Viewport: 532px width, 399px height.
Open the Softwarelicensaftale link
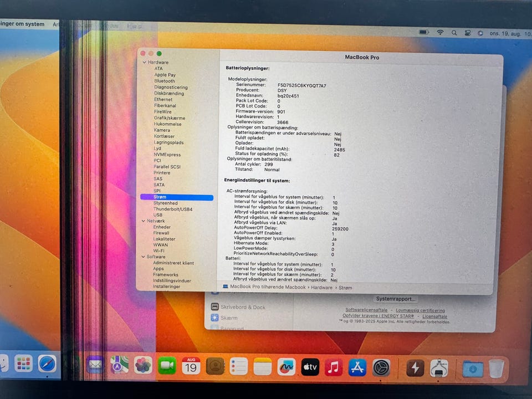pyautogui.click(x=366, y=310)
